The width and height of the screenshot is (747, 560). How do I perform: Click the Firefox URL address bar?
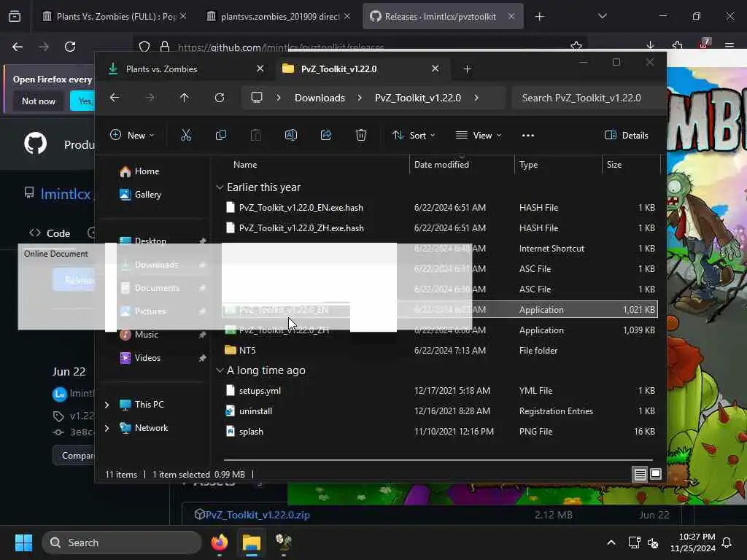360,47
